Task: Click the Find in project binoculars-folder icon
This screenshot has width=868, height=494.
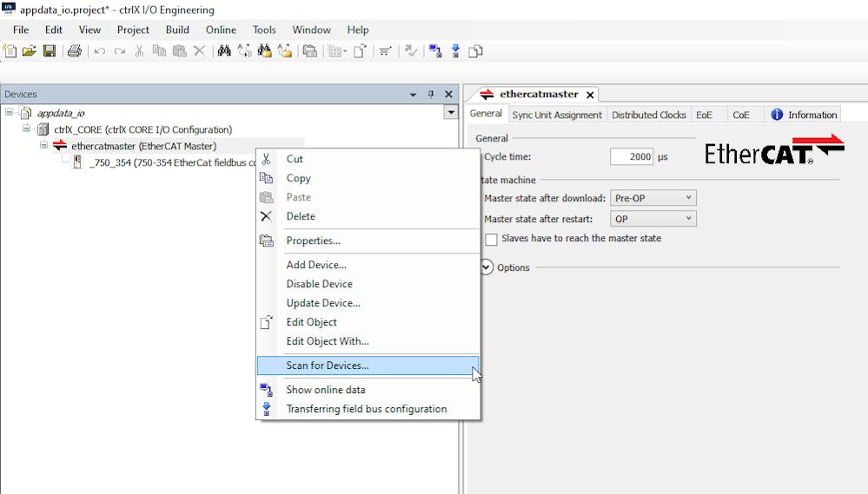Action: tap(265, 51)
